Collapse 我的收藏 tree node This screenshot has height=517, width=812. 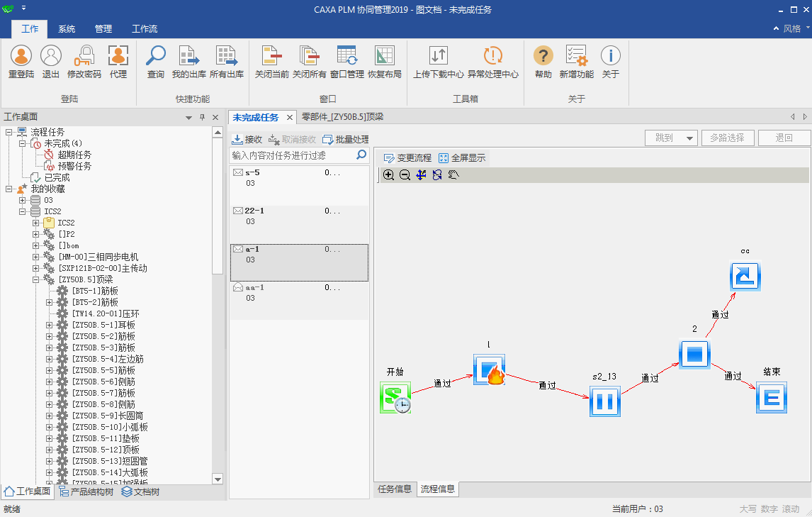pos(9,189)
